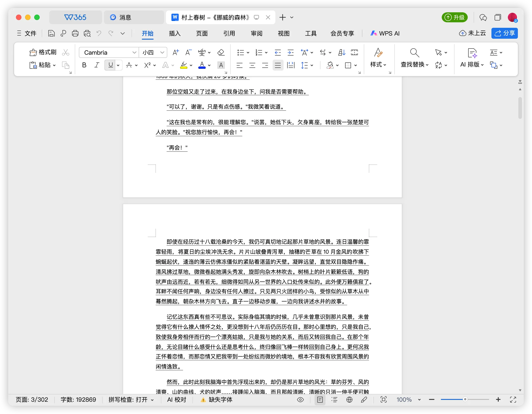Viewport: 532px width, 414px height.
Task: Open the chat bubbles icon at top right
Action: (x=483, y=17)
